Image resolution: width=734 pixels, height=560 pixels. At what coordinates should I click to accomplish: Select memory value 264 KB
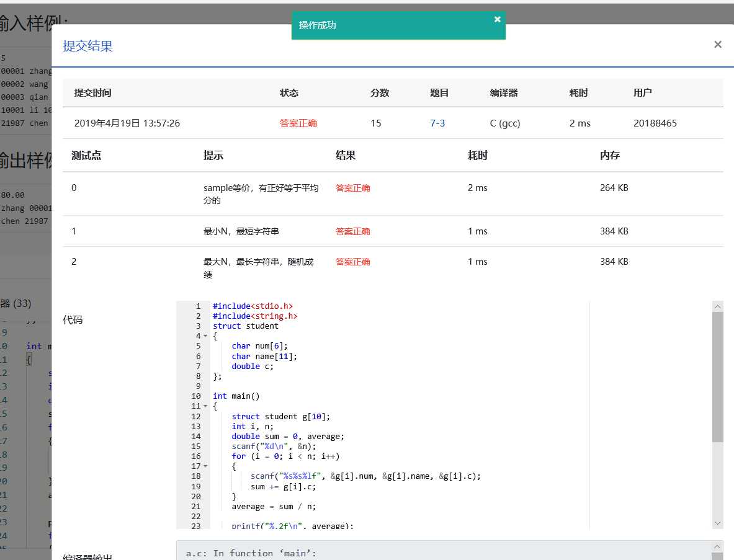[x=614, y=188]
